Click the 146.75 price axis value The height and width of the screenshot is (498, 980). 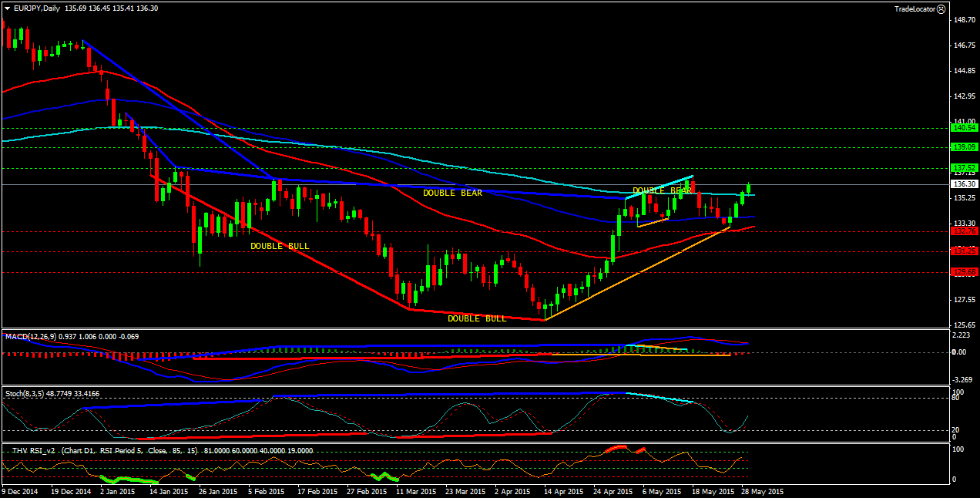(x=965, y=45)
